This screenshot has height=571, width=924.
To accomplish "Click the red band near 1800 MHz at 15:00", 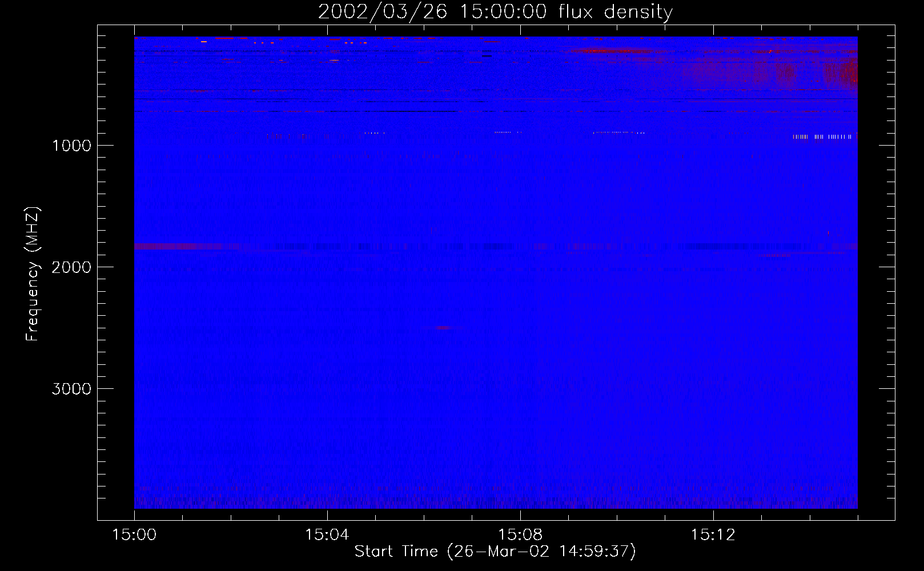I will [187, 246].
